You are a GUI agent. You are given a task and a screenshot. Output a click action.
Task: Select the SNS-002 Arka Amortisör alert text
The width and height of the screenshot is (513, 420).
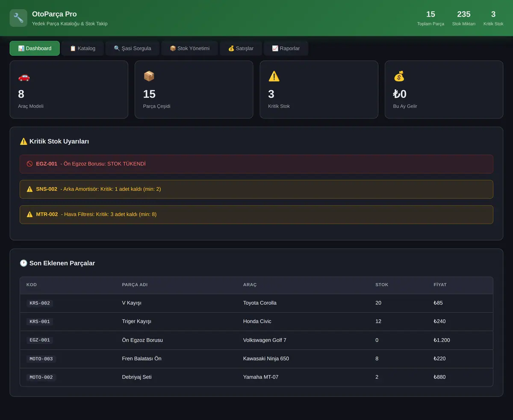tap(98, 189)
